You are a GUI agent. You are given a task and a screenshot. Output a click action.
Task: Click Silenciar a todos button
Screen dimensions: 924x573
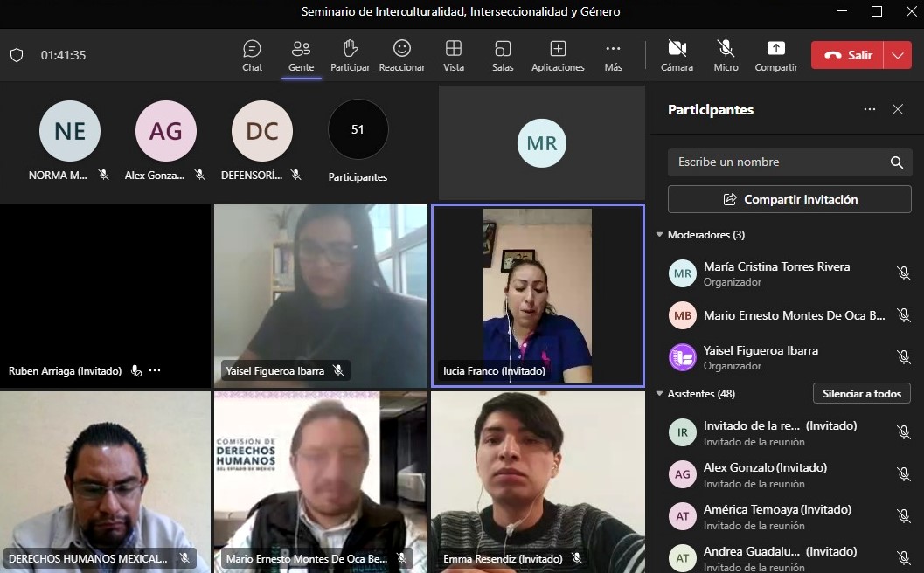862,393
